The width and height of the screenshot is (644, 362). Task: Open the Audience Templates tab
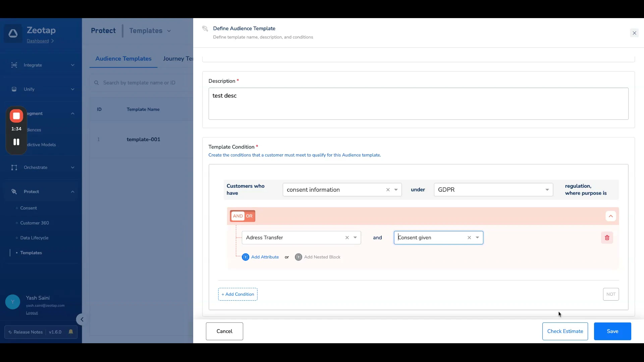point(123,59)
